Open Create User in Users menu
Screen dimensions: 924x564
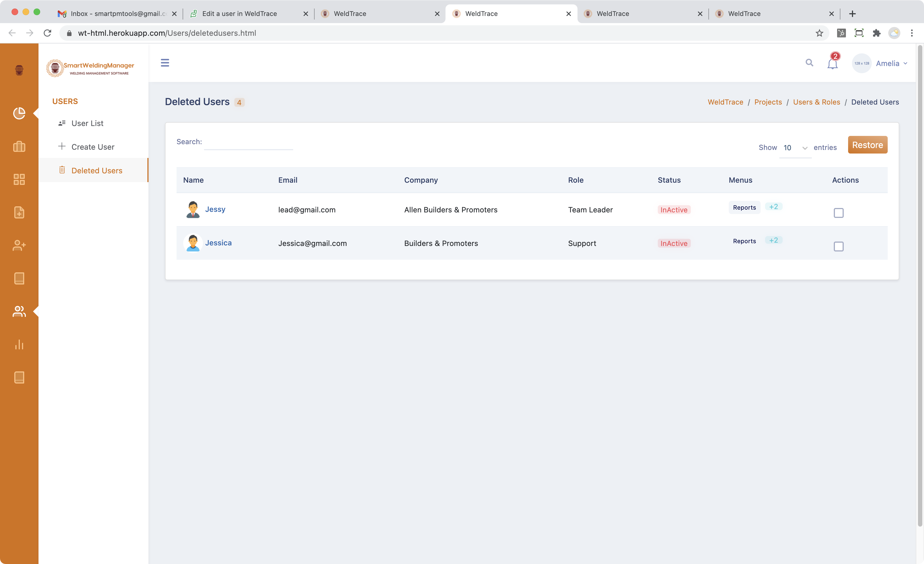tap(94, 147)
